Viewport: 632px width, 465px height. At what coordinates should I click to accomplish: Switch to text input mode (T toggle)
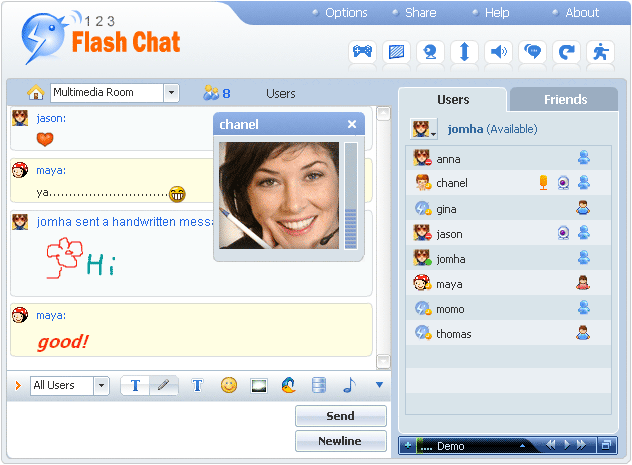click(135, 385)
